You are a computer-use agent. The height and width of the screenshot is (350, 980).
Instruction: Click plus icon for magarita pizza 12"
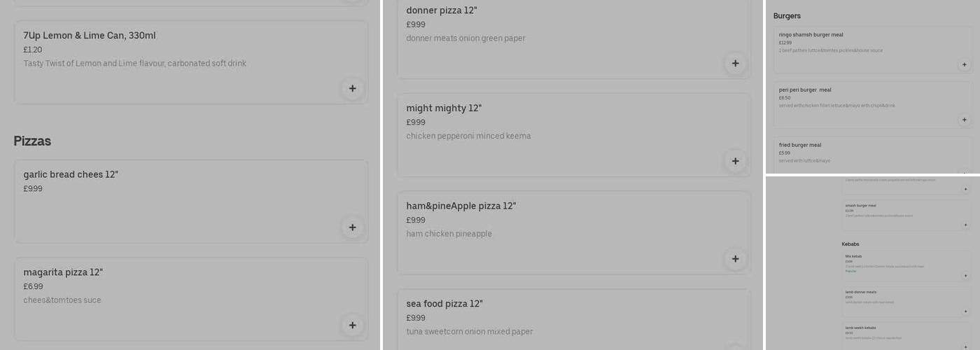pyautogui.click(x=352, y=325)
